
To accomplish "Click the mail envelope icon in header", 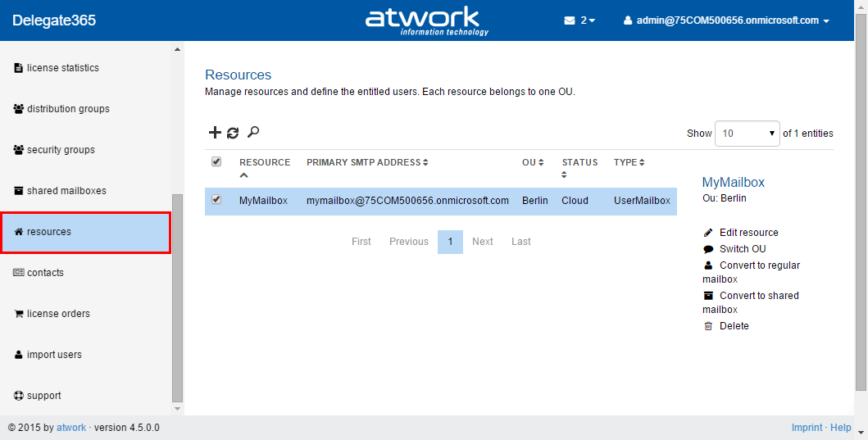I will click(x=570, y=20).
